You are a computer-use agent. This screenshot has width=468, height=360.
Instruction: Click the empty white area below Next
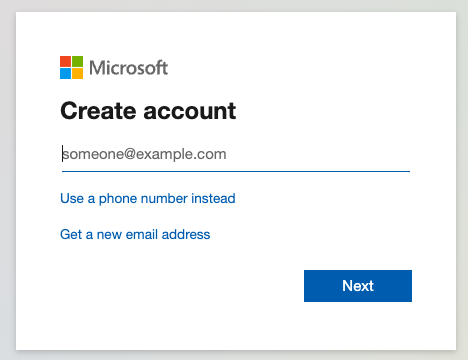[358, 325]
